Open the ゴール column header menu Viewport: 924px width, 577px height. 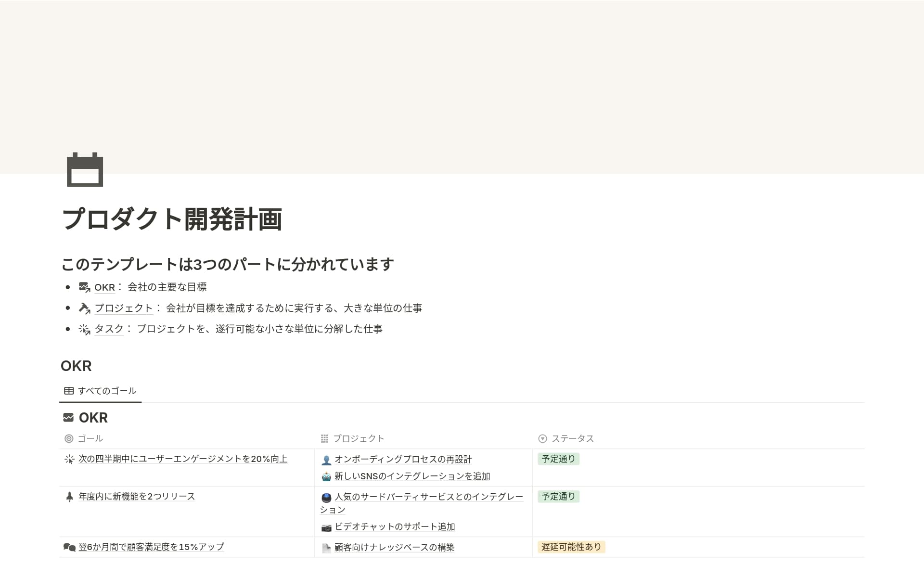click(90, 438)
